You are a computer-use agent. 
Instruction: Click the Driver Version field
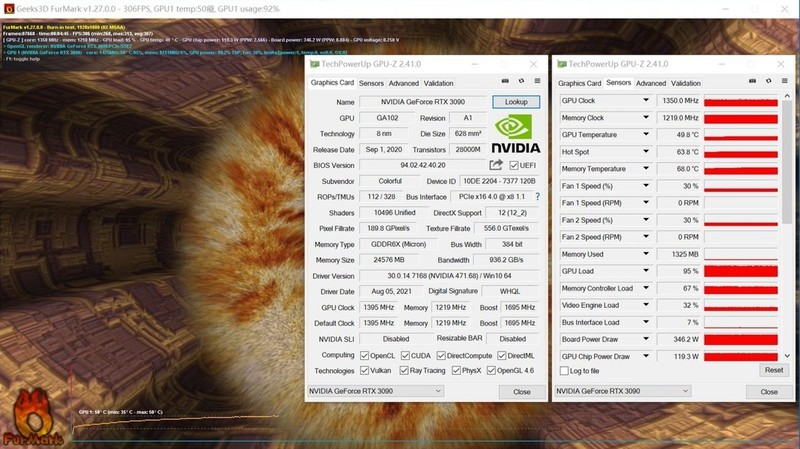pos(449,276)
